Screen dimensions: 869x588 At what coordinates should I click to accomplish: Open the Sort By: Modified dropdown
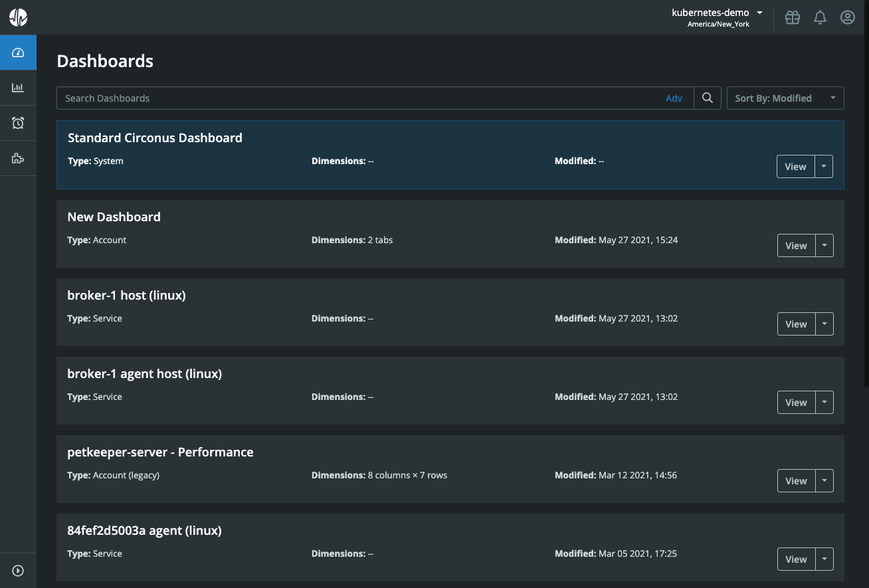coord(785,98)
